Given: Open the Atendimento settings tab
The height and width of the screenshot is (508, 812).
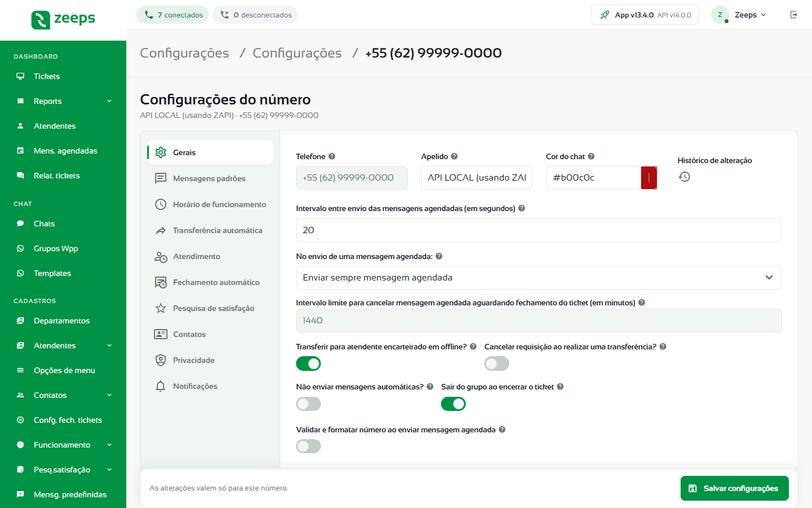Looking at the screenshot, I should (210, 256).
